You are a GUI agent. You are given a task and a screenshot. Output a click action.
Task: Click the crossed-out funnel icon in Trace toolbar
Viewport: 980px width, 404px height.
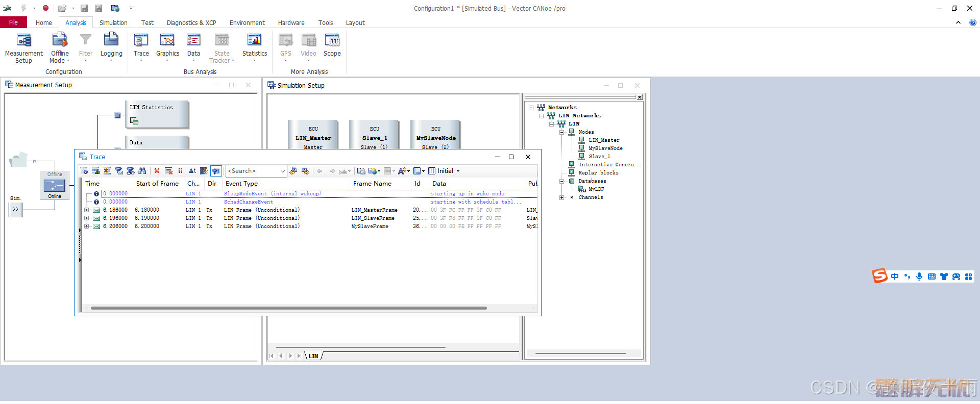[x=131, y=171]
